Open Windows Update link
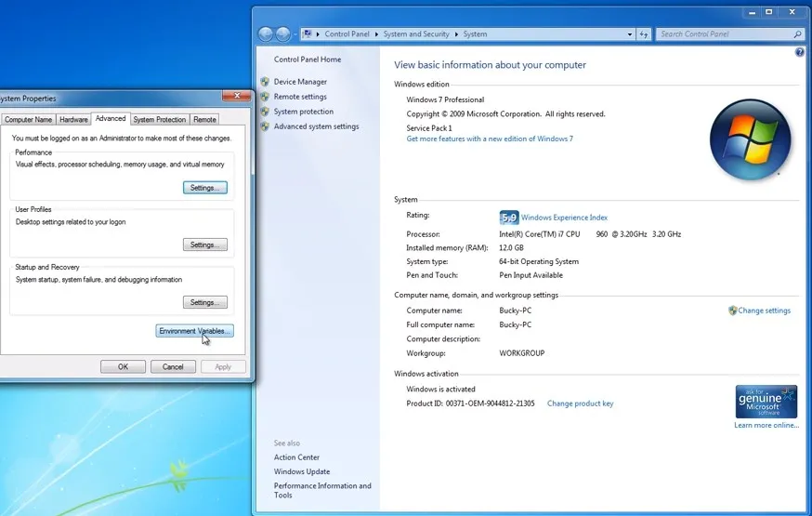The image size is (812, 516). [302, 472]
